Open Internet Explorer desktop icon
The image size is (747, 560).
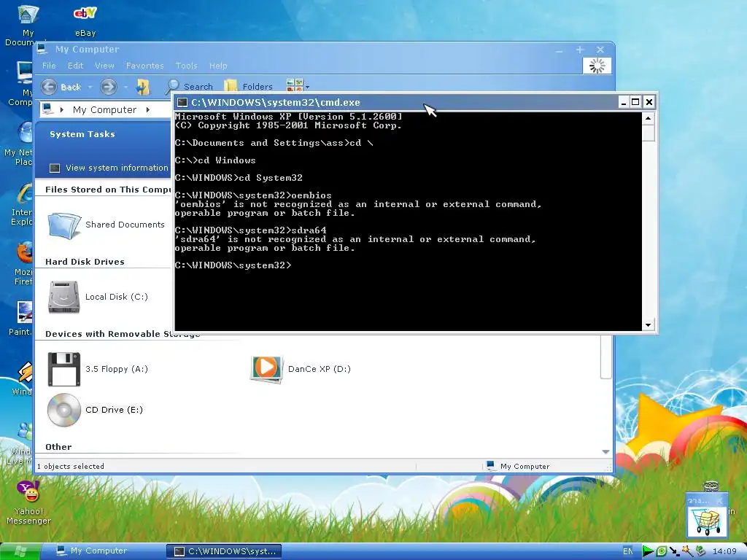23,204
